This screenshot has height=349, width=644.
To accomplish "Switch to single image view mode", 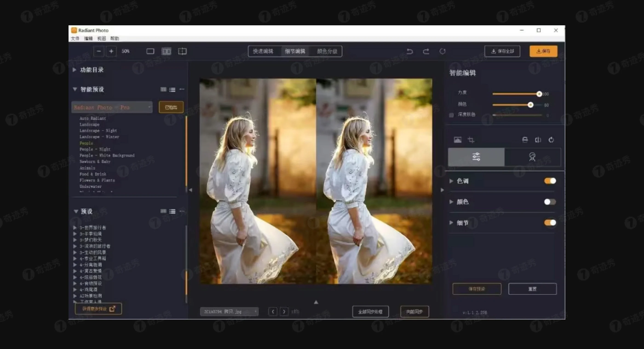I will [150, 51].
